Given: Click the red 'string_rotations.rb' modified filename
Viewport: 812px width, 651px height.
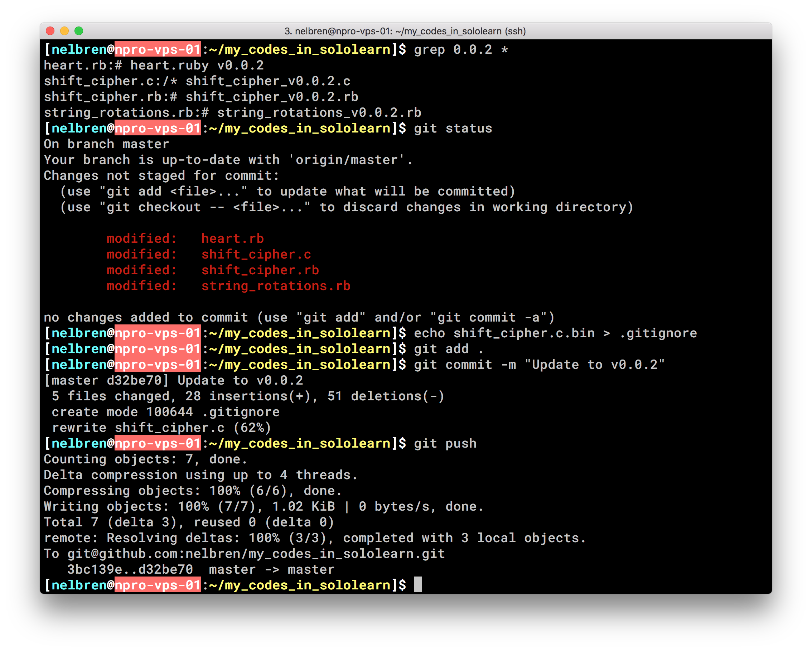Looking at the screenshot, I should coord(276,286).
